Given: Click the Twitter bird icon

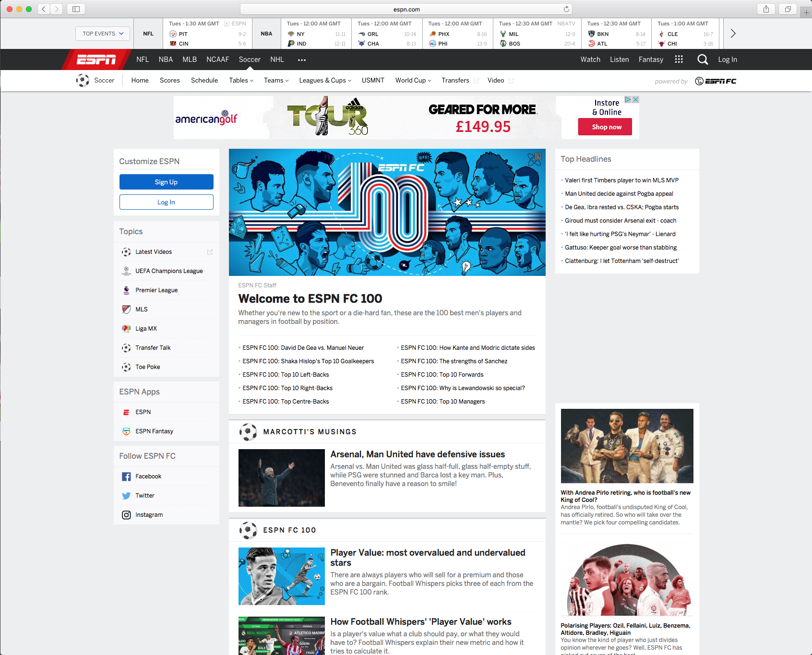Looking at the screenshot, I should [126, 496].
